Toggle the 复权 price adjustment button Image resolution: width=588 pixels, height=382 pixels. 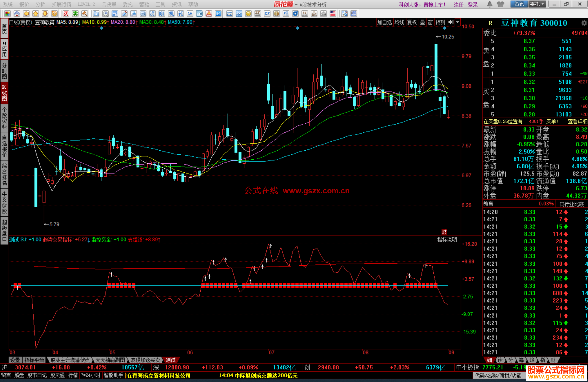412,22
